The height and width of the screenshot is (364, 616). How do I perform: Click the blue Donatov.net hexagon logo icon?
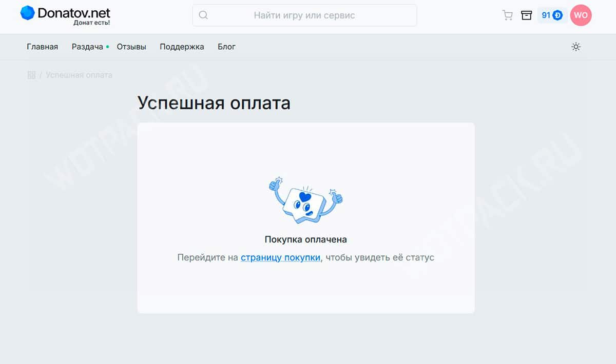[27, 13]
